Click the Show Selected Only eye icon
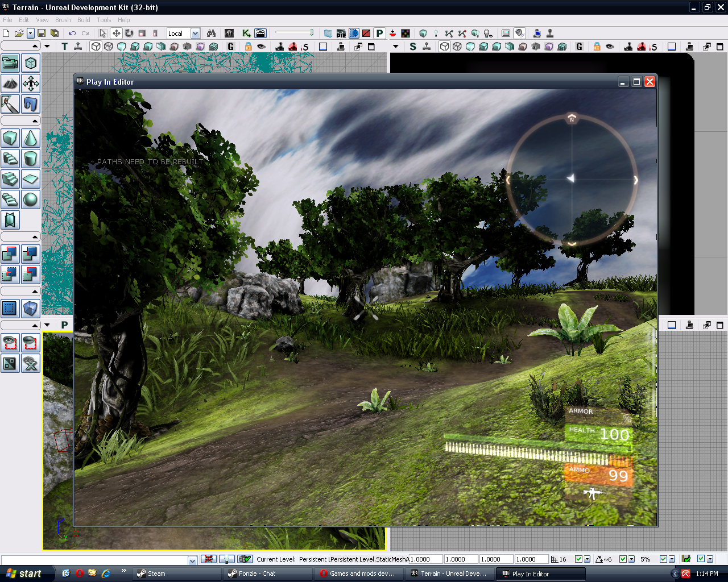This screenshot has height=582, width=728. [x=10, y=343]
